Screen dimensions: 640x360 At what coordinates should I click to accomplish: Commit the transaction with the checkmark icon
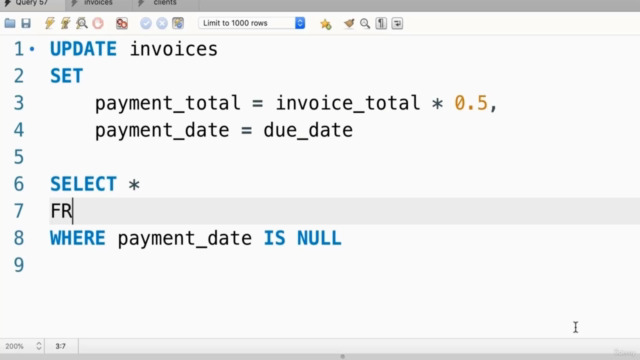pyautogui.click(x=146, y=23)
